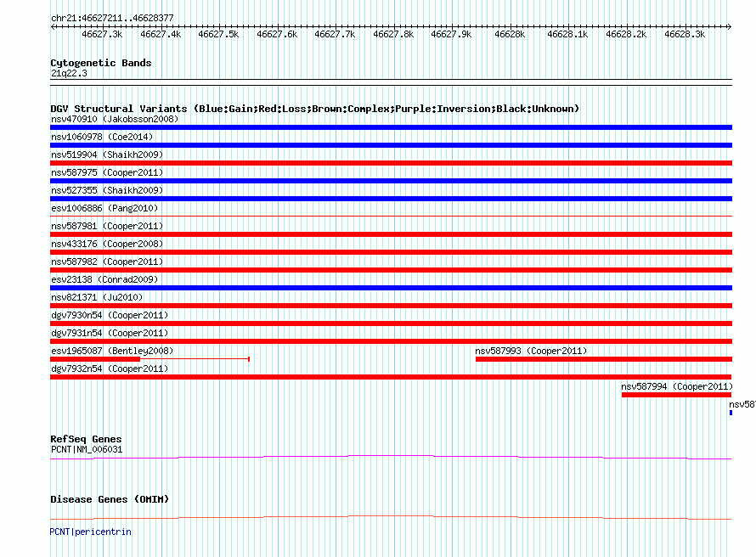Open variant nsv519904 (Shaikh2009) label
756x557 pixels.
107,155
